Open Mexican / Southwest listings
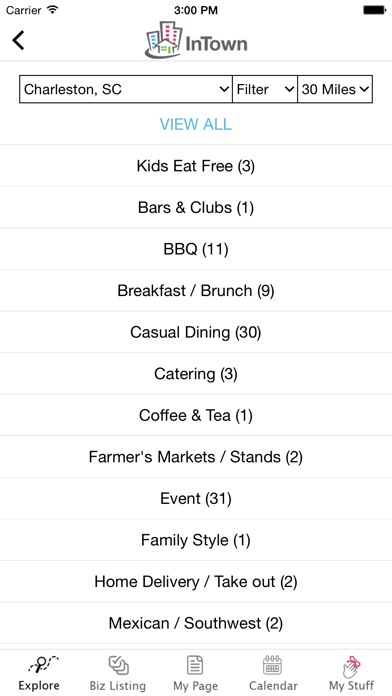Image resolution: width=392 pixels, height=696 pixels. click(196, 623)
